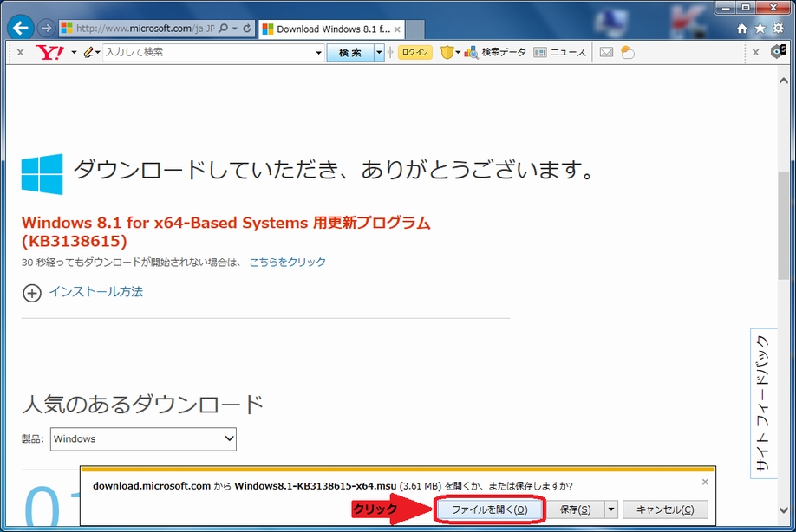Click the yellow security shield icon
Viewport: 796px width, 532px height.
tap(447, 52)
